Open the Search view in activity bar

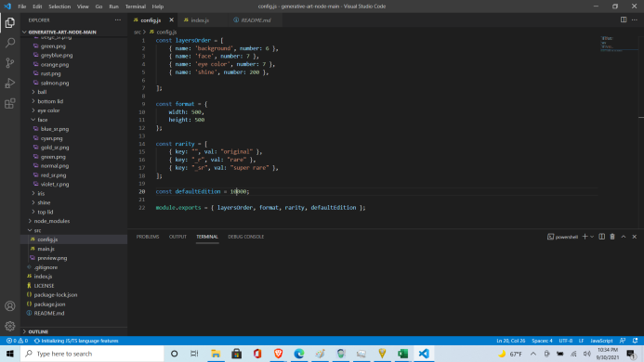10,43
